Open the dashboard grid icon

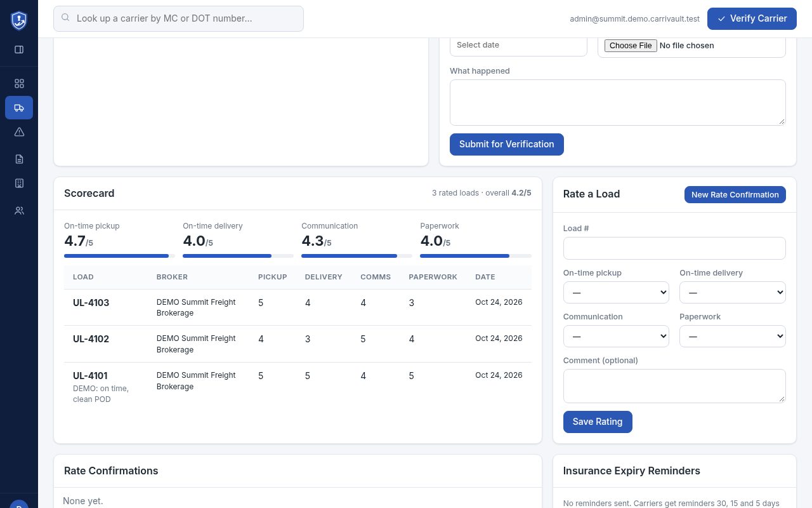click(x=19, y=84)
